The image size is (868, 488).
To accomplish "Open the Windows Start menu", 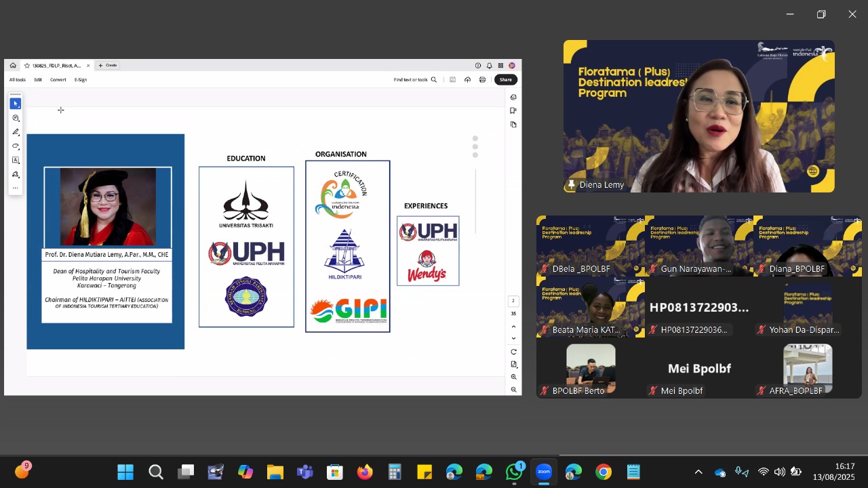I will click(x=125, y=472).
